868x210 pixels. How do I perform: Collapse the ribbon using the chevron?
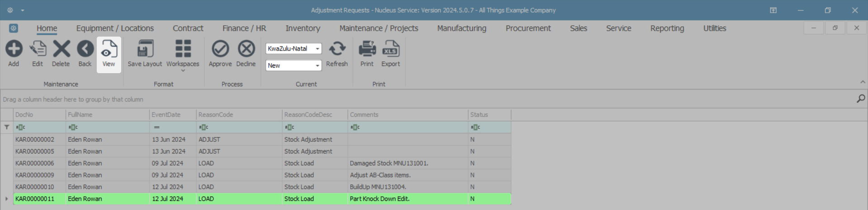[863, 82]
